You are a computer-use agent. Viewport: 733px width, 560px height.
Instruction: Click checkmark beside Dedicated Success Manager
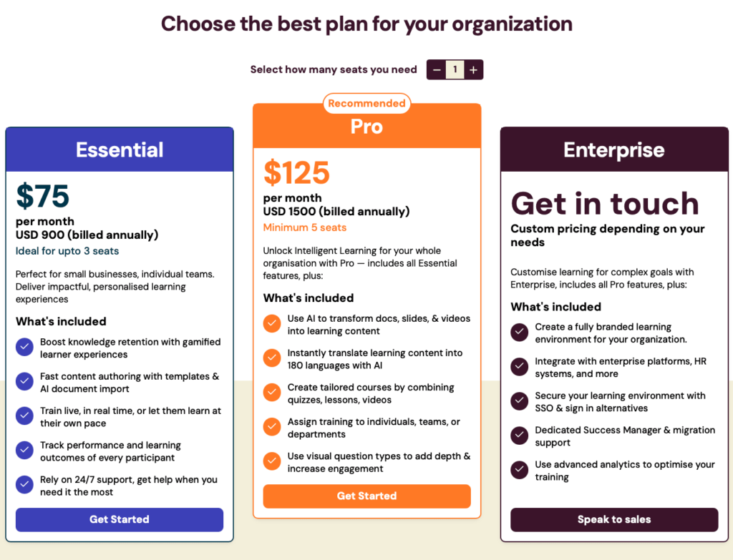520,436
